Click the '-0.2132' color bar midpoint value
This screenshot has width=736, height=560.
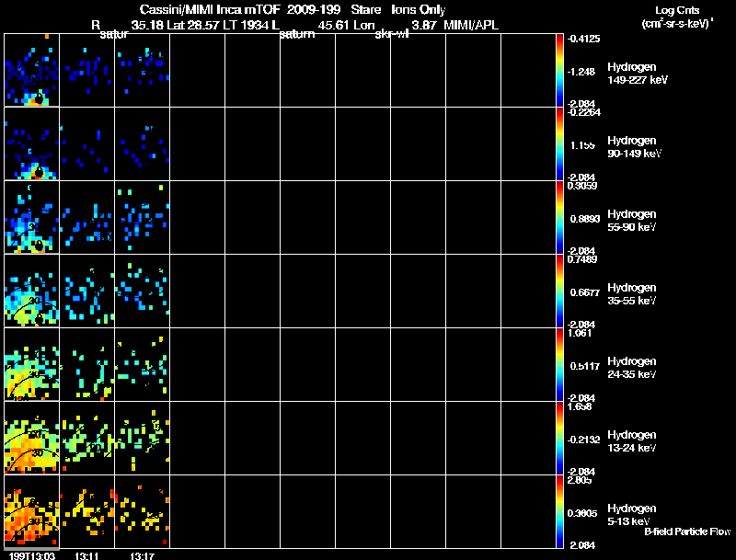pyautogui.click(x=583, y=440)
